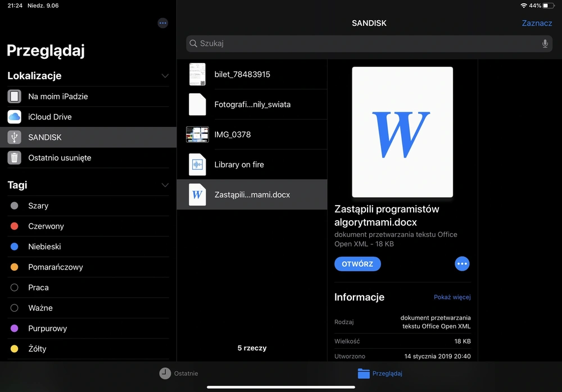
Task: Select the gray Szary tag dot
Action: point(15,206)
